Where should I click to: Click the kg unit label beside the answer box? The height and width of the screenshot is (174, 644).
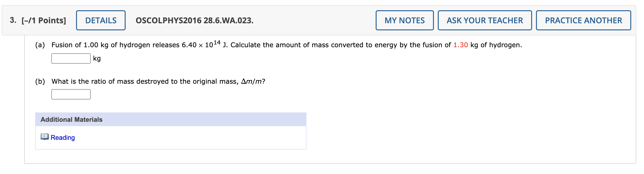97,58
